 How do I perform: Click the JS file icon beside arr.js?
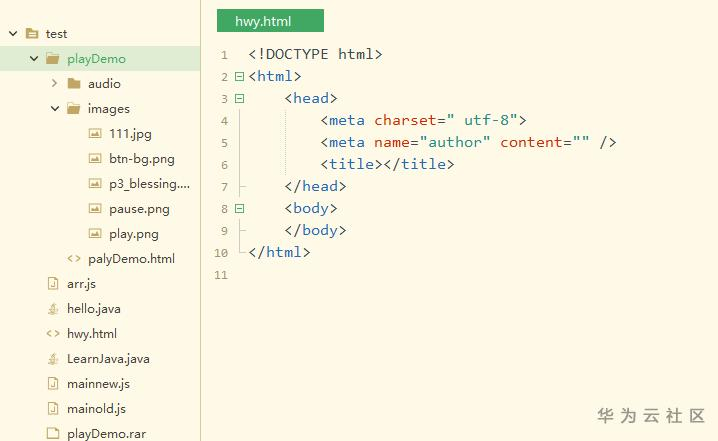click(53, 283)
